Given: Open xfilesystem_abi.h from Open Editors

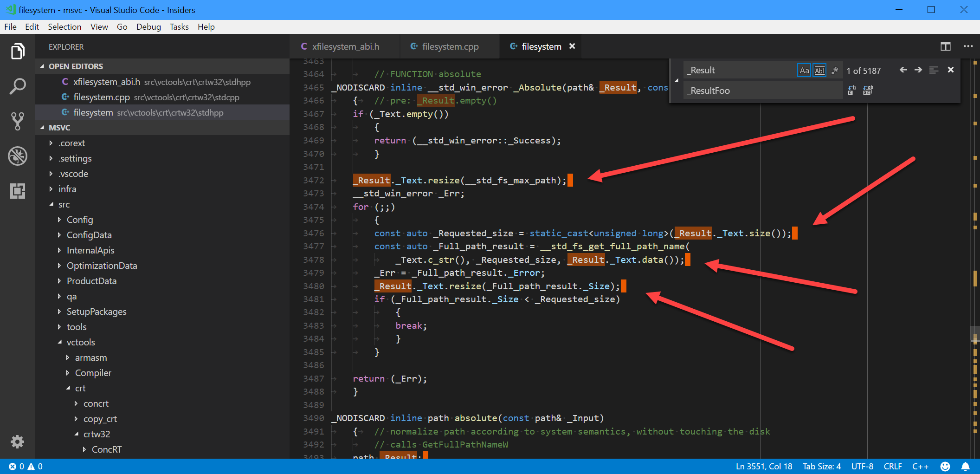Looking at the screenshot, I should [162, 82].
